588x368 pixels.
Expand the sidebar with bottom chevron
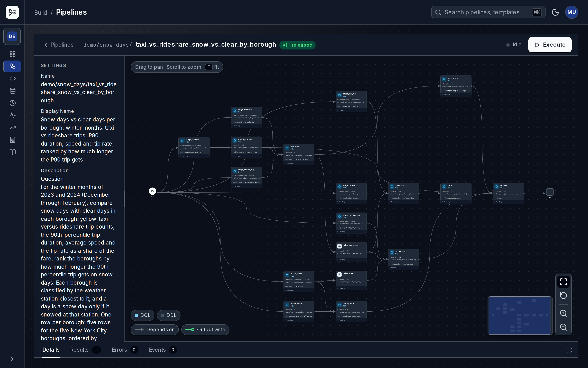tap(12, 359)
